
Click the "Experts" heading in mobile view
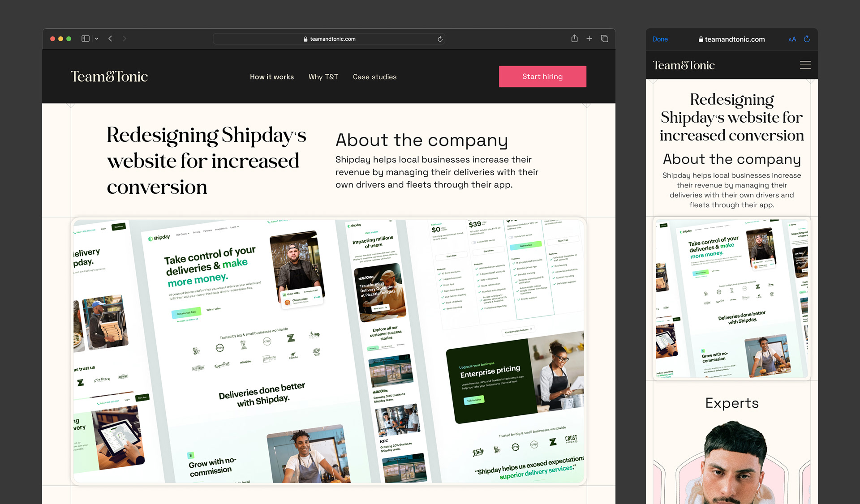pos(731,403)
